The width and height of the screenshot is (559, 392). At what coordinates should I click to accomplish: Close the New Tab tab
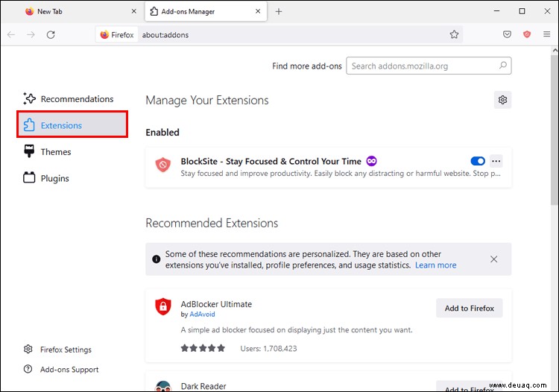pyautogui.click(x=133, y=11)
